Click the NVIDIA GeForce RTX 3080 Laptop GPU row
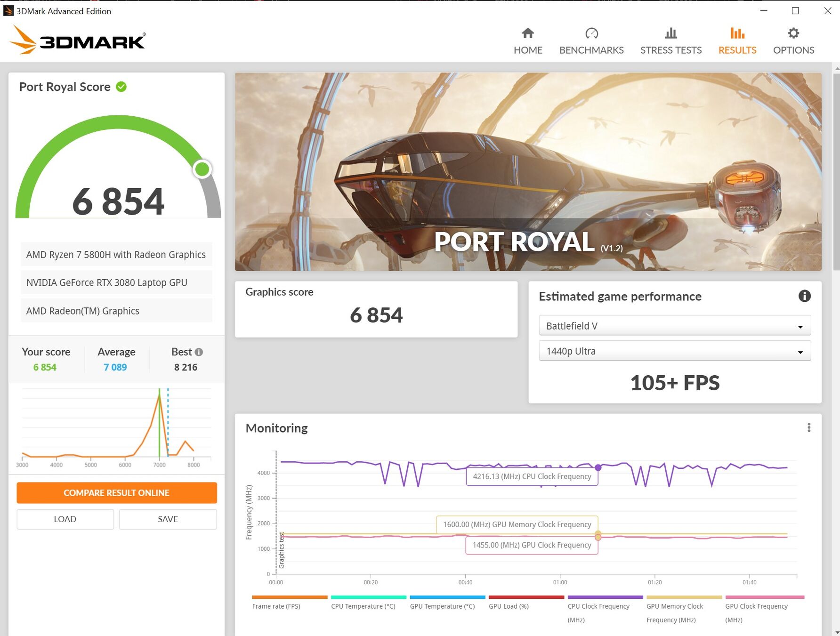Image resolution: width=840 pixels, height=636 pixels. pos(116,282)
